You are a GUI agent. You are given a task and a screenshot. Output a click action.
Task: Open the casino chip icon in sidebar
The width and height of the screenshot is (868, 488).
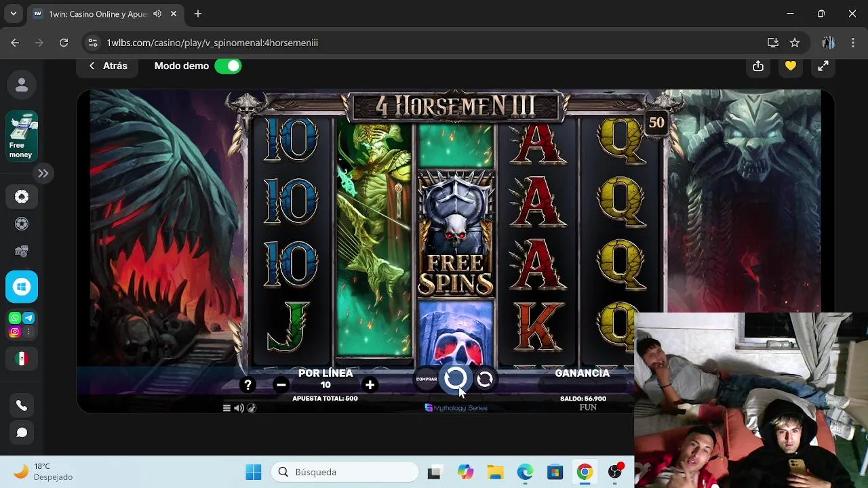[22, 197]
